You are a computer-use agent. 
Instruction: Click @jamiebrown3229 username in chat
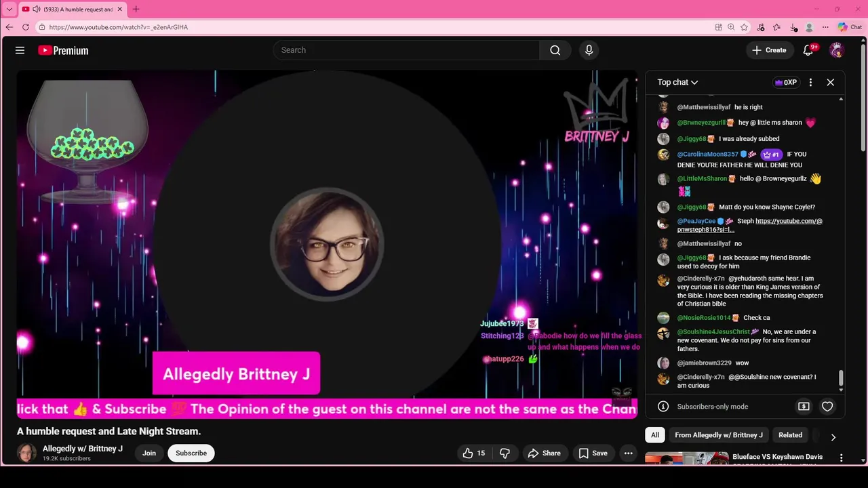[704, 363]
